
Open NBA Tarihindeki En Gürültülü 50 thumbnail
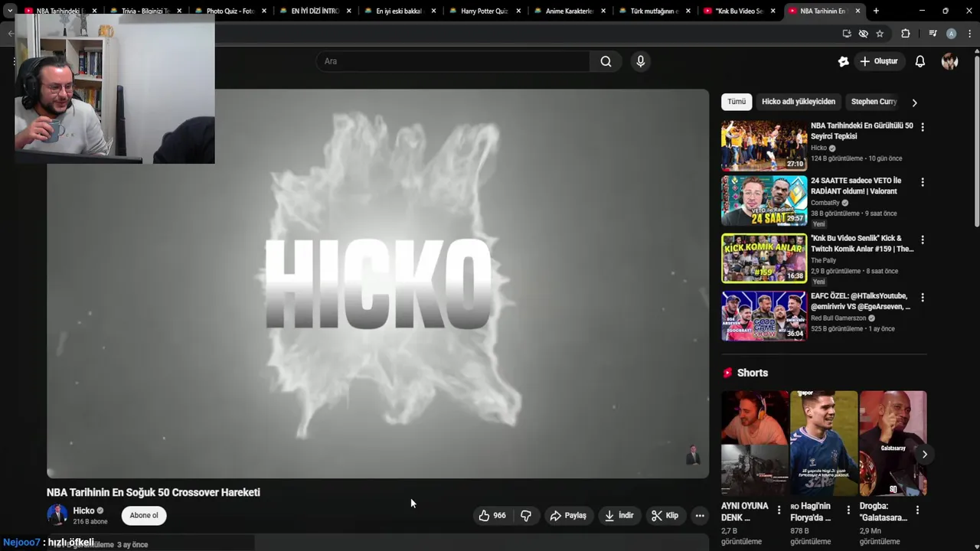[x=764, y=145]
